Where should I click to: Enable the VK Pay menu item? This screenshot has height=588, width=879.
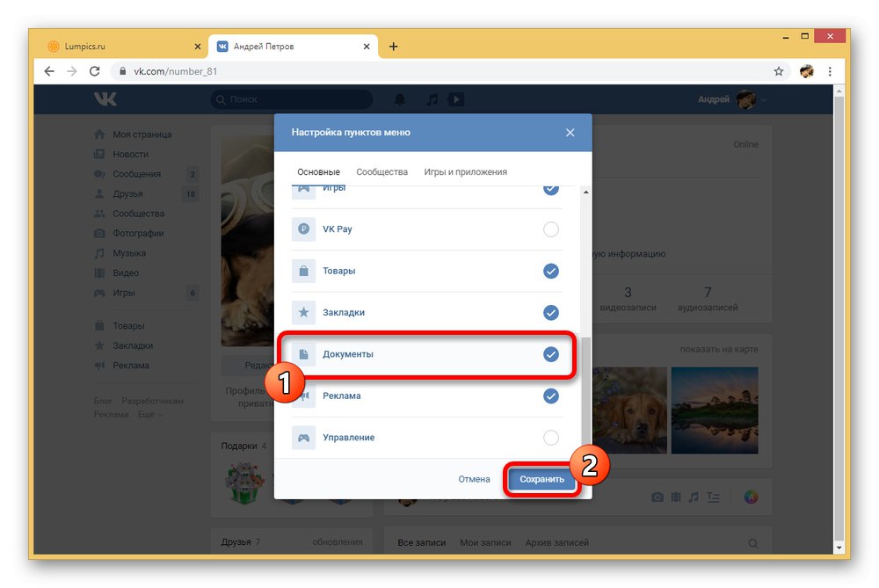551,229
